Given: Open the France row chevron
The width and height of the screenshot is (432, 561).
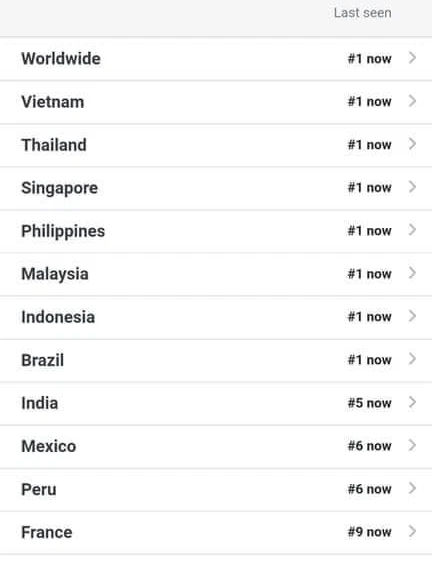Looking at the screenshot, I should click(412, 532).
